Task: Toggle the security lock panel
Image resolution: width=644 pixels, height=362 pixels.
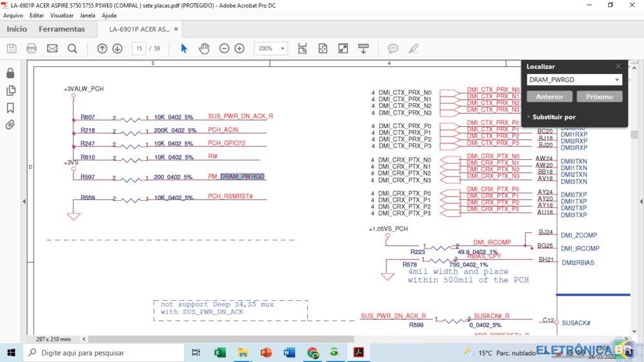Action: click(x=10, y=73)
